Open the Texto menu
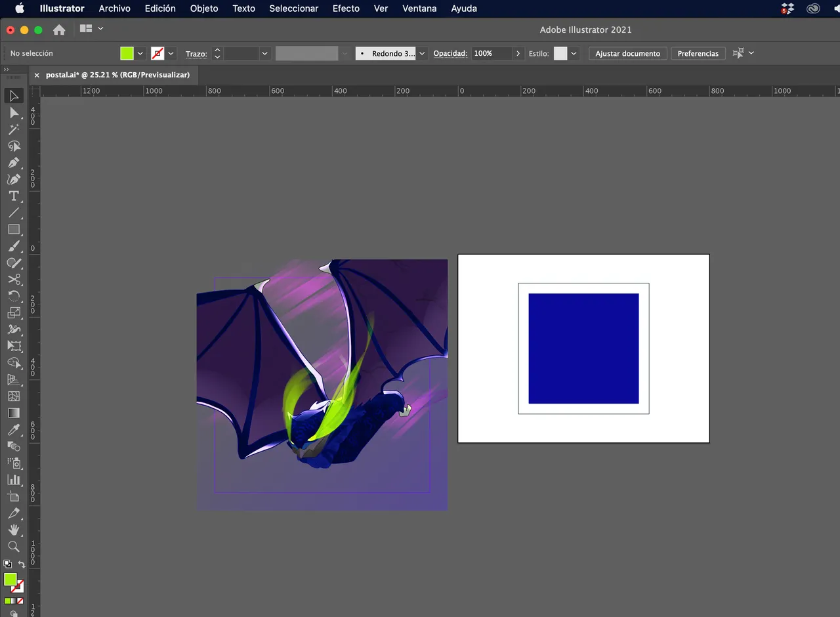 pos(243,9)
